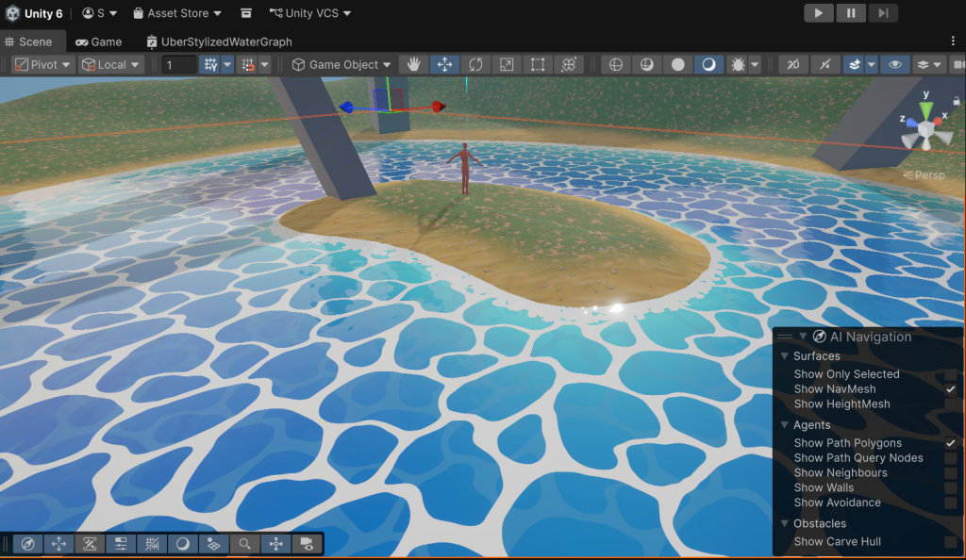Click the compass orientation overlay icon
The width and height of the screenshot is (966, 560).
(x=28, y=544)
